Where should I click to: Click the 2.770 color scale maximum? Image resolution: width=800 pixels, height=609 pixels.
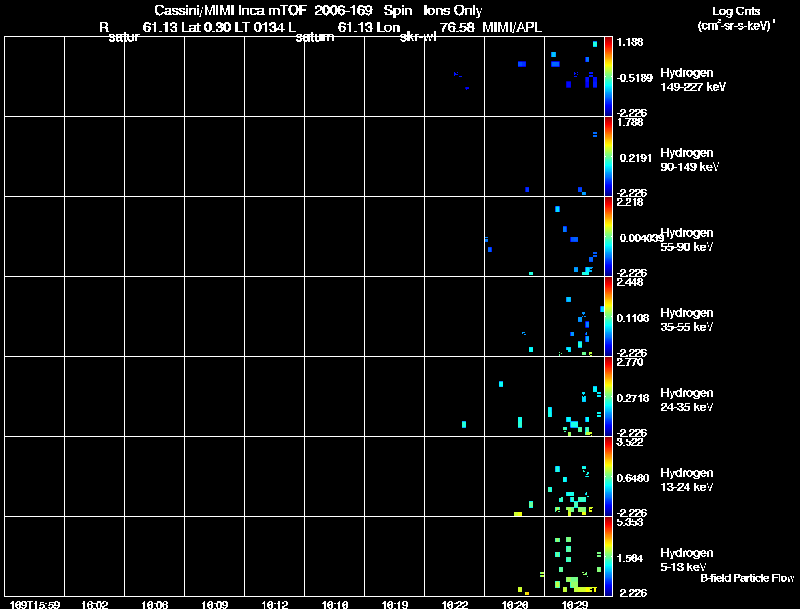point(630,362)
